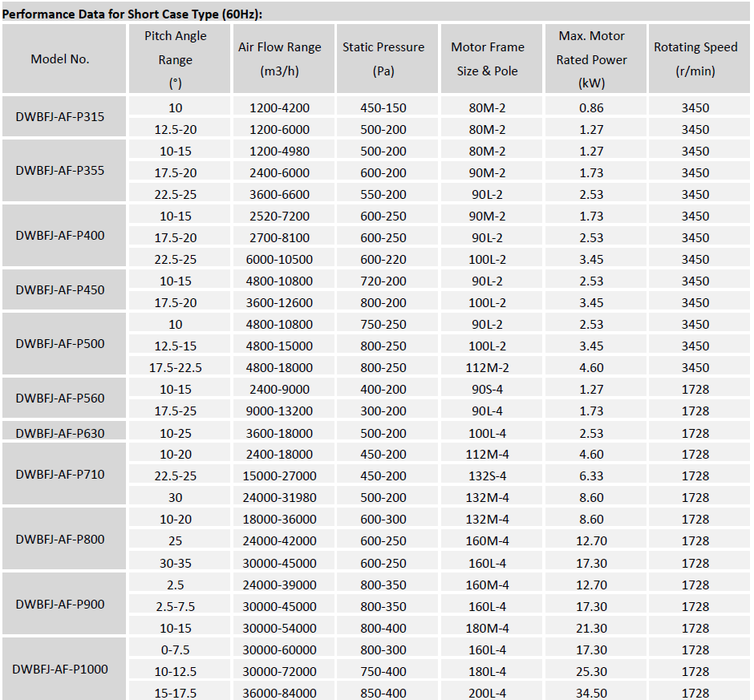The image size is (754, 700).
Task: Click the DWBFJ-AF-P1000 model cell
Action: tap(60, 669)
